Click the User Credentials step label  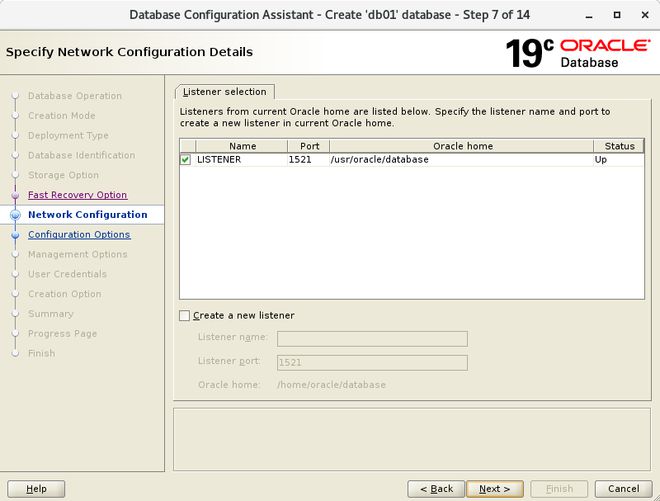[67, 274]
